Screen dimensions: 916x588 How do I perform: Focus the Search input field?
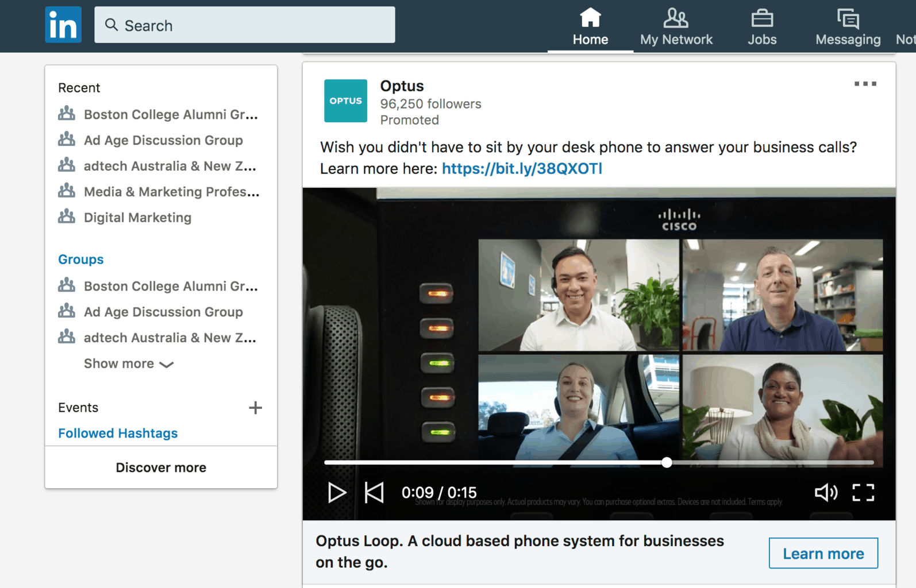pyautogui.click(x=244, y=25)
